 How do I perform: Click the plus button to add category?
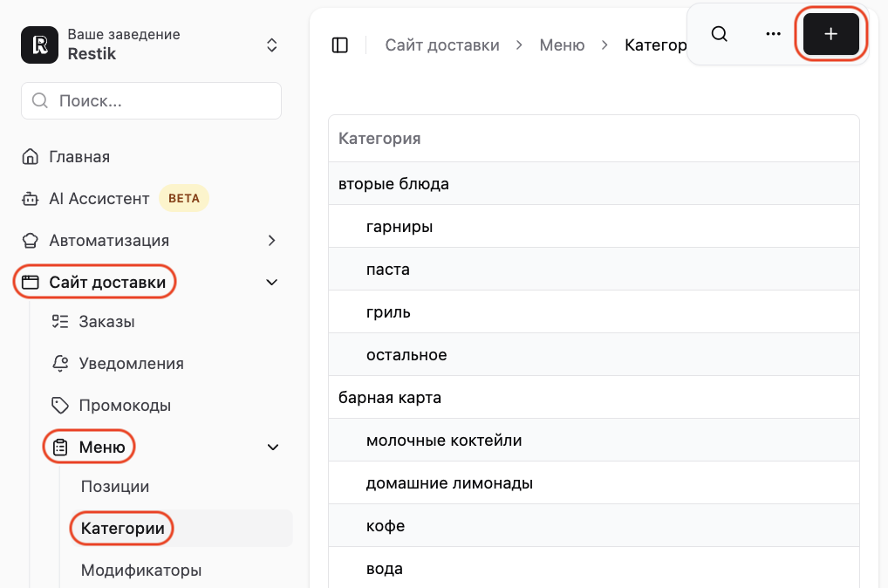pos(830,34)
